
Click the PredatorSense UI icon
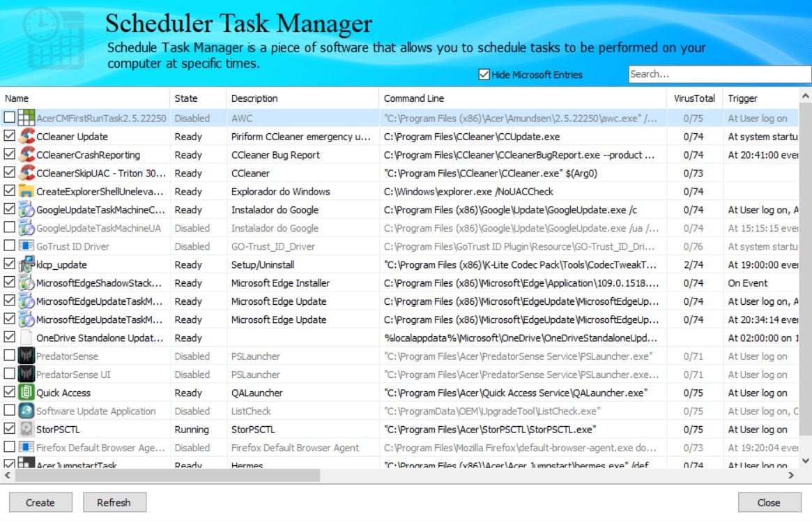point(26,375)
